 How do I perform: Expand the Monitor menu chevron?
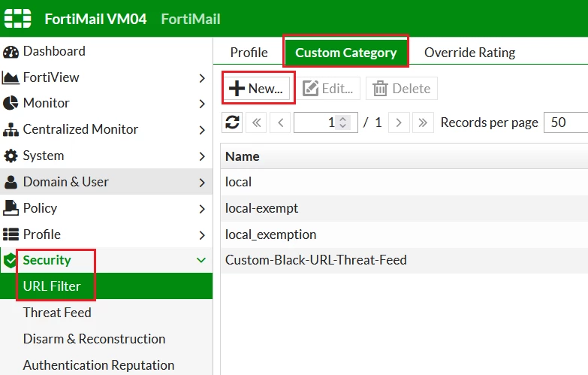click(202, 104)
